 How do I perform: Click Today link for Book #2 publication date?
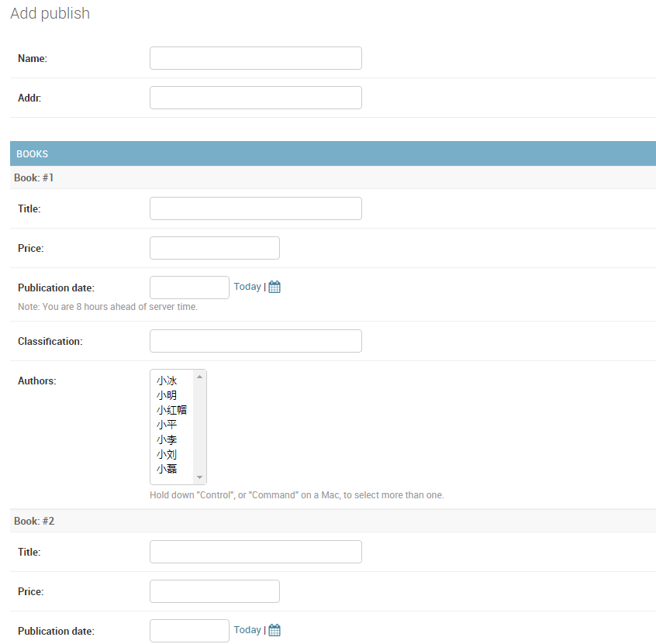coord(247,630)
